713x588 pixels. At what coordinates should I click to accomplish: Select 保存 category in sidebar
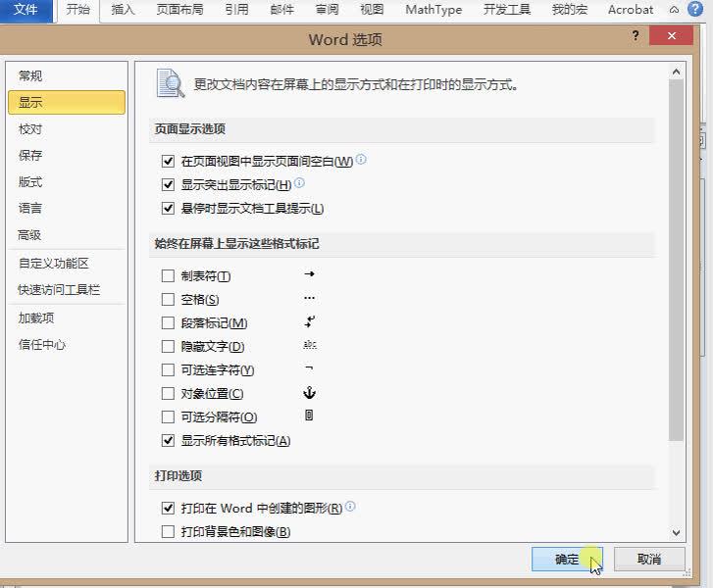(67, 156)
